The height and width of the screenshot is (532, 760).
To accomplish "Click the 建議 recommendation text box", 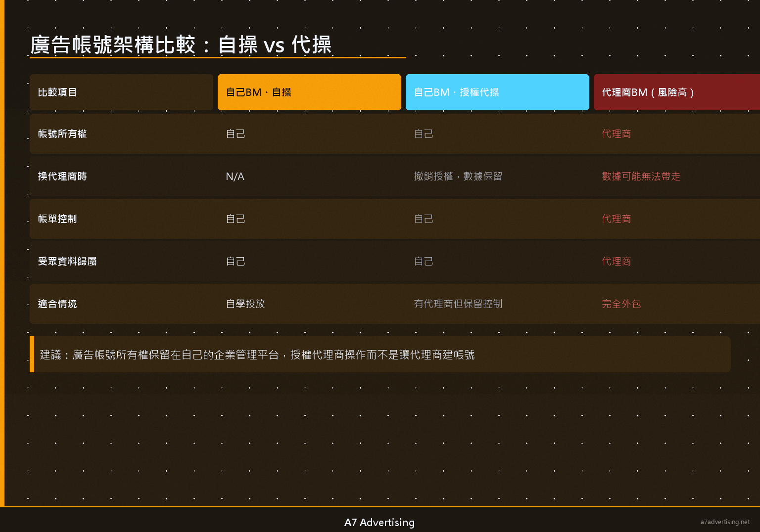I will (x=380, y=355).
